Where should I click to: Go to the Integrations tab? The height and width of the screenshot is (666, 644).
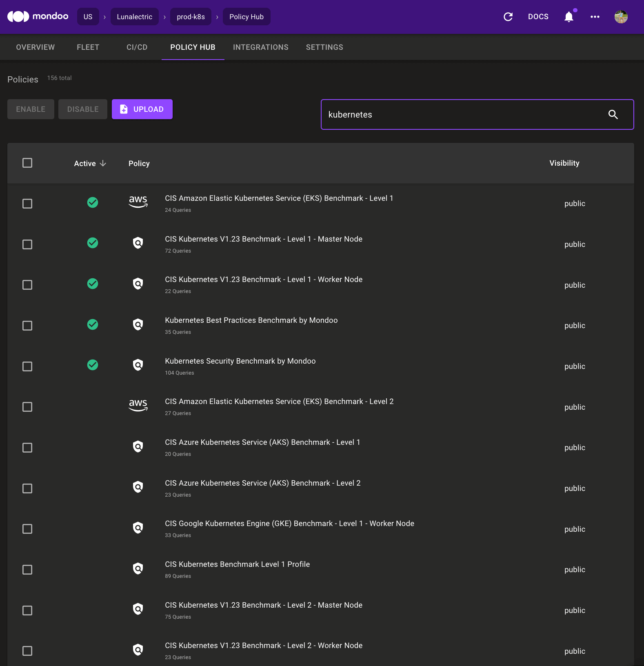pyautogui.click(x=260, y=47)
